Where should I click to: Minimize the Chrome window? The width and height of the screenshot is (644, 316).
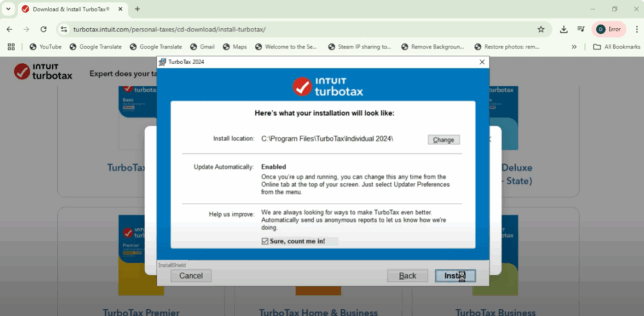592,9
